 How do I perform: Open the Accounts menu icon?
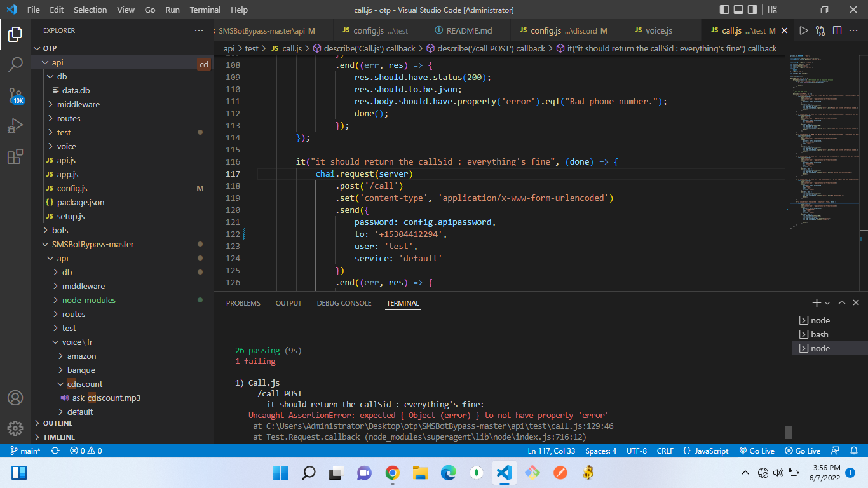coord(15,398)
